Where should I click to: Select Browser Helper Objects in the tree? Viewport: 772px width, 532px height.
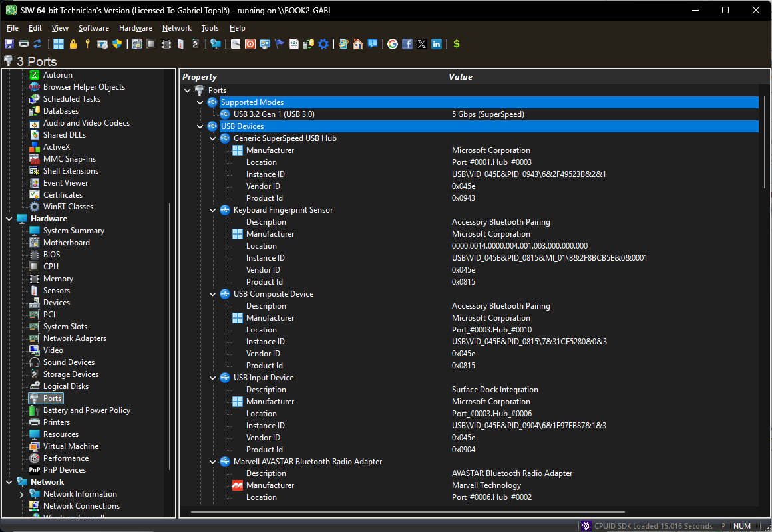tap(84, 87)
